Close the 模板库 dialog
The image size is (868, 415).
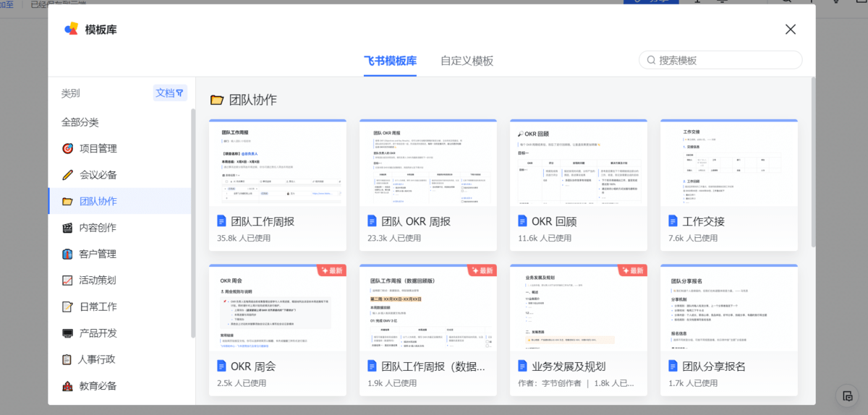(x=791, y=29)
